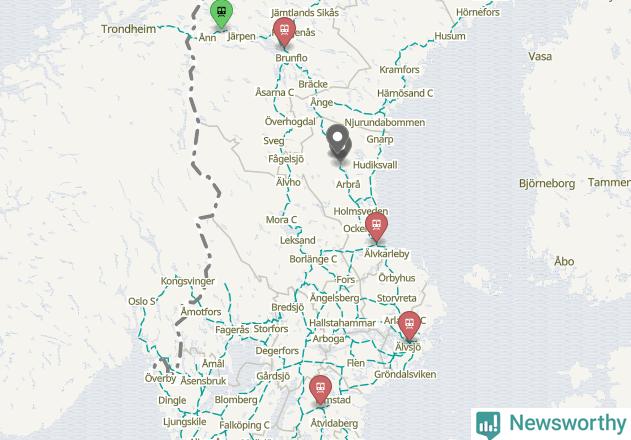
Task: Click the Falköping C station label
Action: (244, 425)
